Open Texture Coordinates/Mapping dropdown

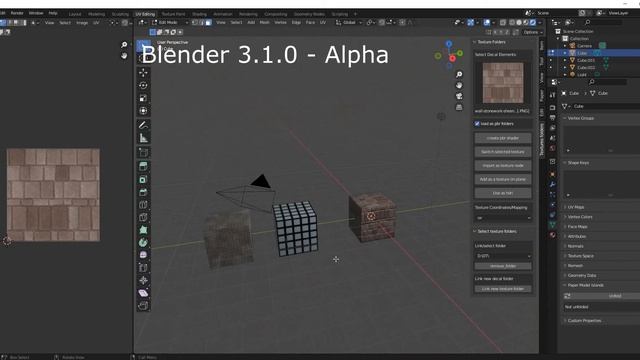[x=503, y=218]
